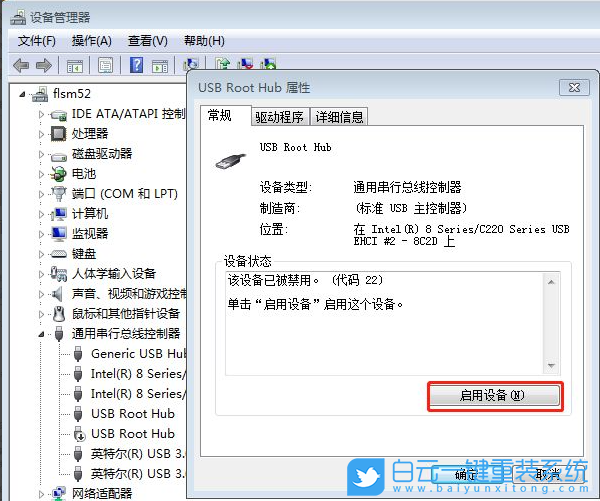Click the monitor category icon

pos(59,234)
